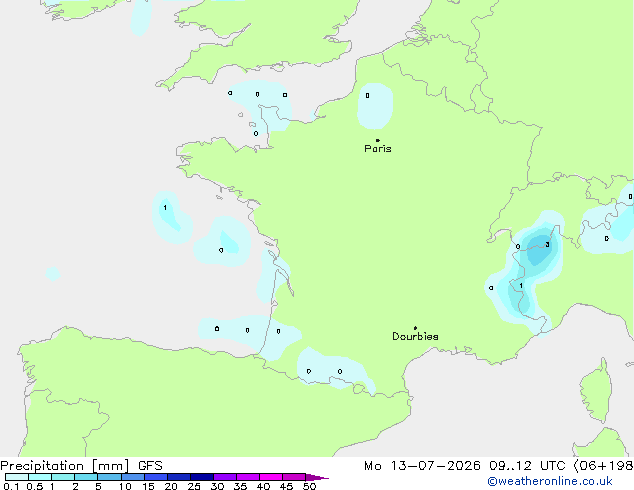The width and height of the screenshot is (634, 490).
Task: Pick the 5–10 mm legend swatch
Action: pyautogui.click(x=109, y=477)
